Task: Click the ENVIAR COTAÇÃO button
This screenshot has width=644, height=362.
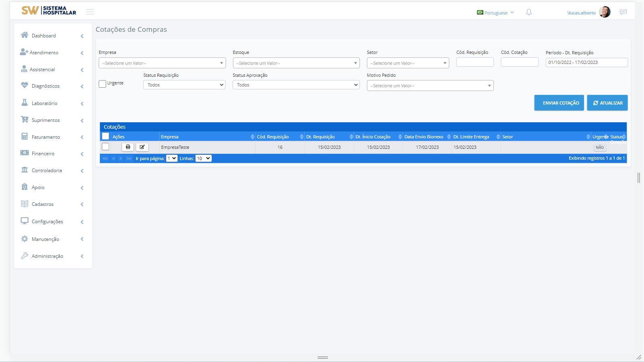Action: [x=559, y=103]
